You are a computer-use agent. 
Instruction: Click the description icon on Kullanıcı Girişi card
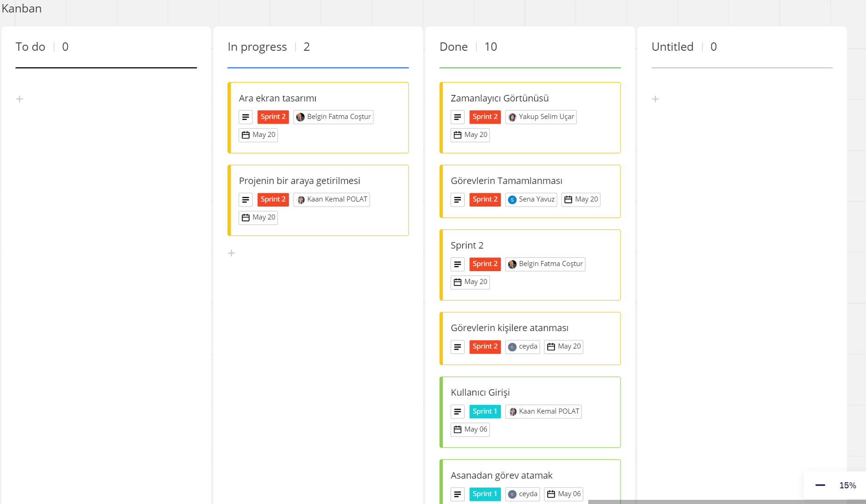point(458,411)
